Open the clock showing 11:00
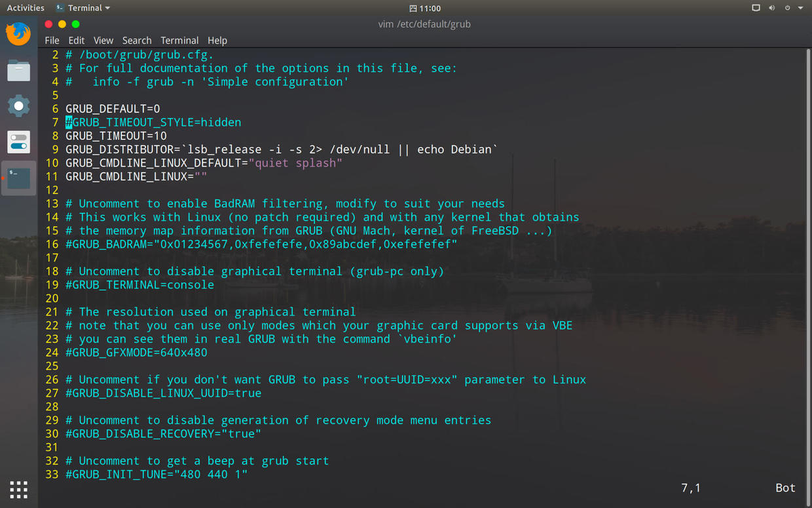Screen dimensions: 812x508 tap(425, 8)
